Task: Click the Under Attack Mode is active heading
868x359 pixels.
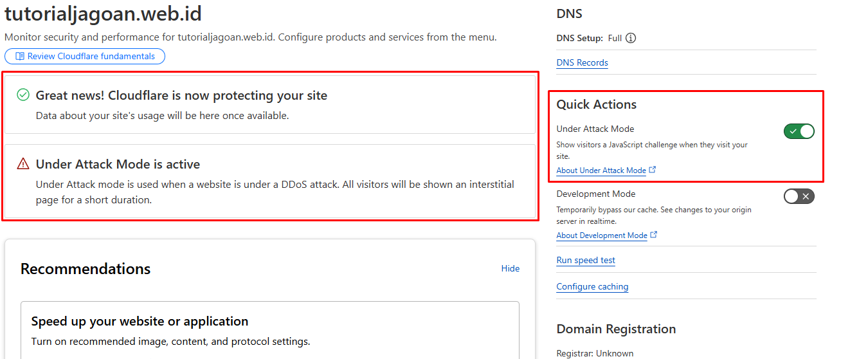Action: (118, 164)
